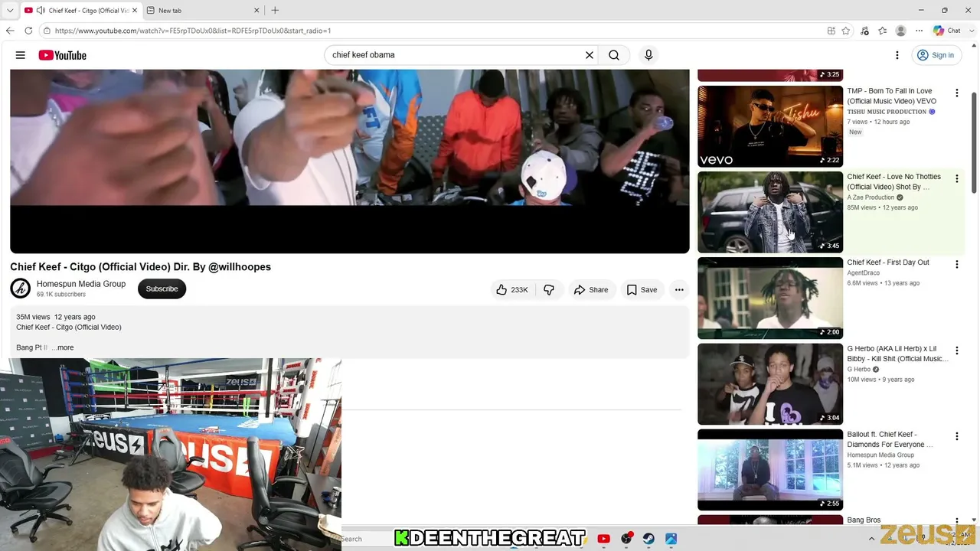
Task: Go to YouTube home via the logo
Action: (x=63, y=55)
